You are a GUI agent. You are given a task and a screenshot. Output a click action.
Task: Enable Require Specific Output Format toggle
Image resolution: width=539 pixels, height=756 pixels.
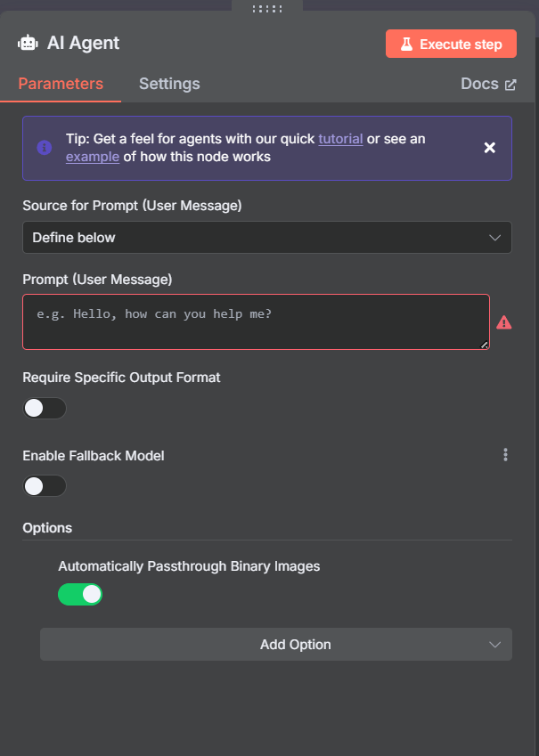pos(45,408)
